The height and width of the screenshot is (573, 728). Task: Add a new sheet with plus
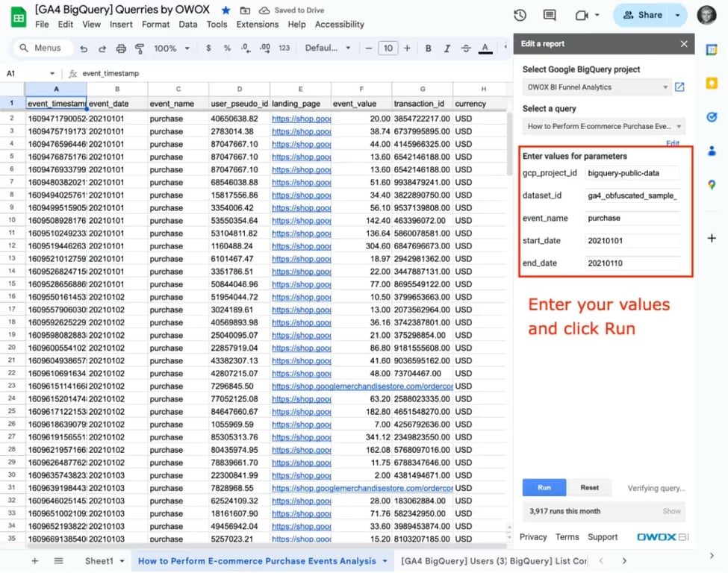35,560
